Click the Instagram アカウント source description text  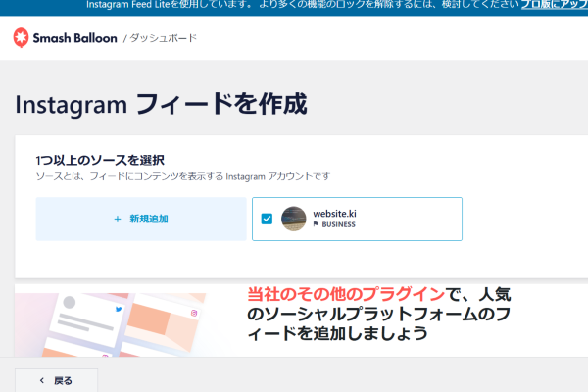(183, 176)
